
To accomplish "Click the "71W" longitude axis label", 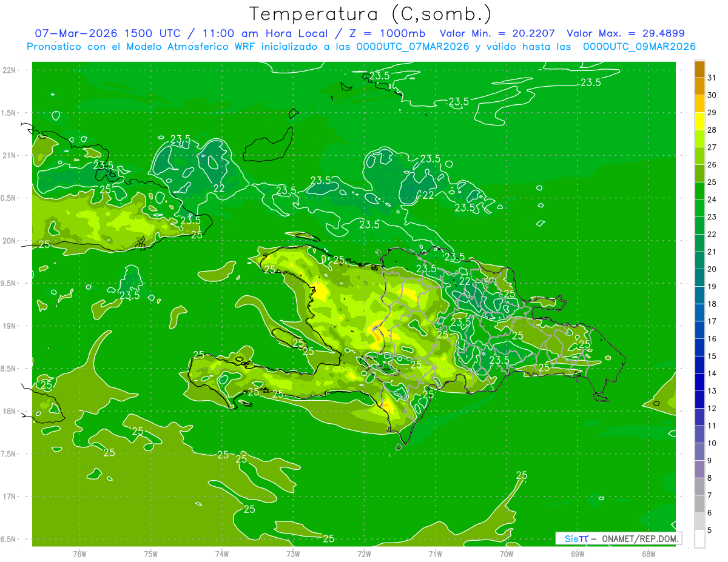I will [435, 554].
